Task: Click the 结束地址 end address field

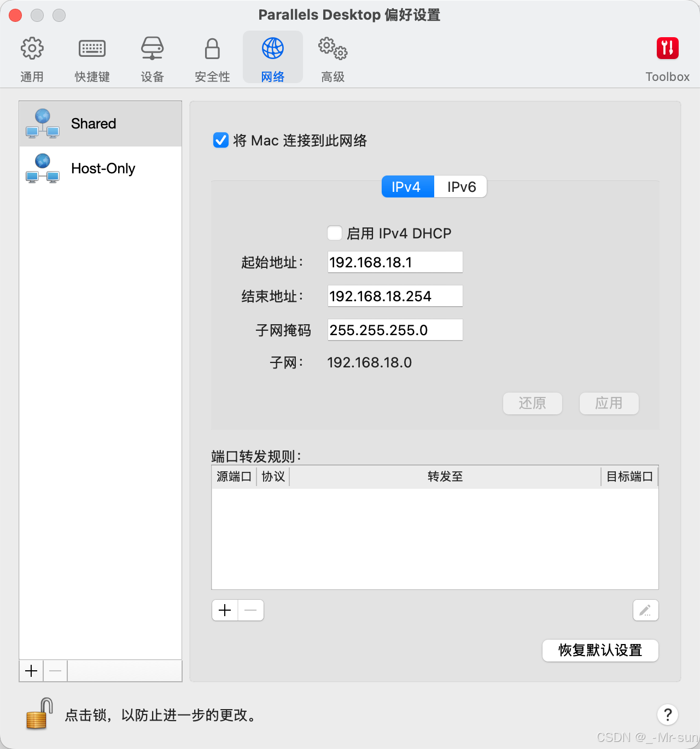Action: tap(395, 296)
